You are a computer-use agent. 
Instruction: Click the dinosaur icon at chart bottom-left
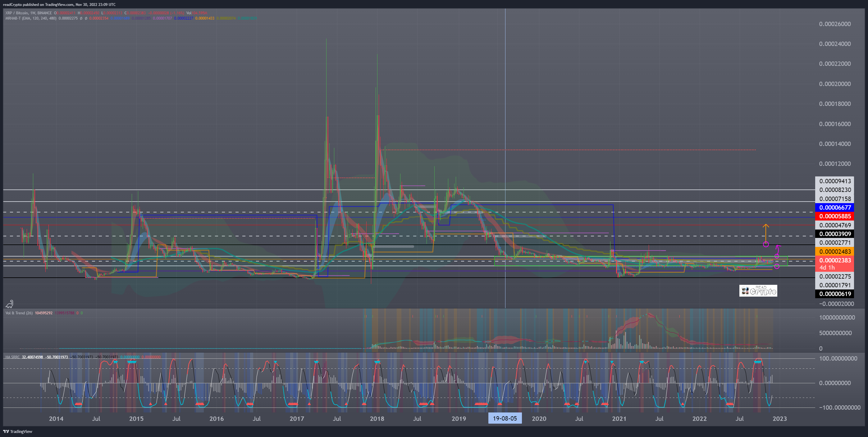[x=9, y=304]
